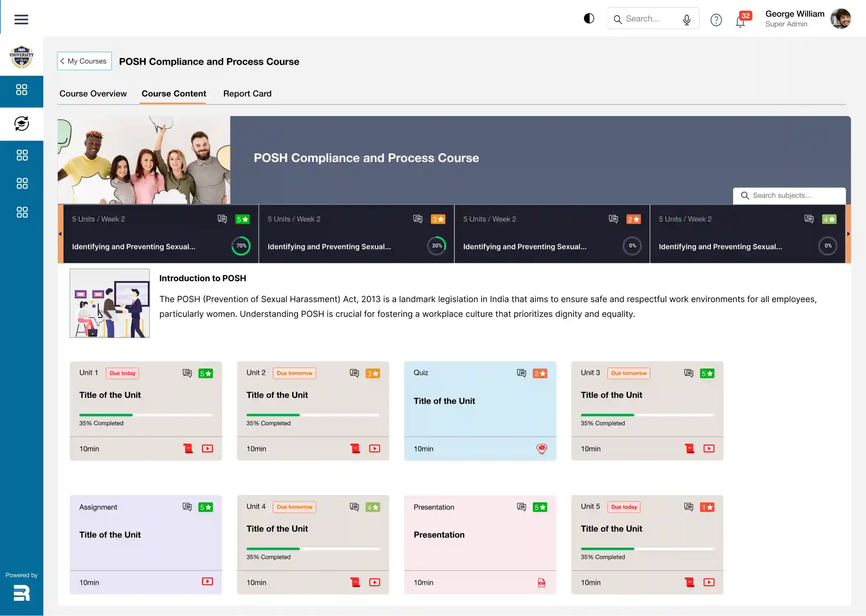
Task: Play video icon on Assignment card
Action: (x=207, y=581)
